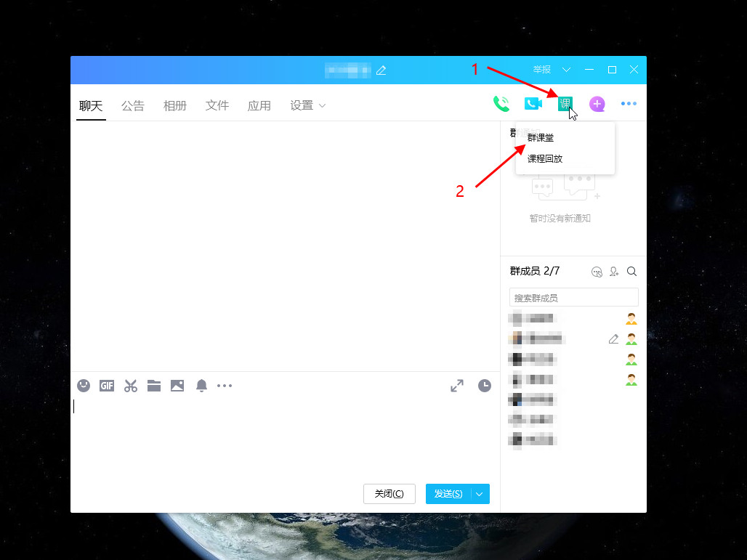The image size is (747, 560).
Task: Open the emoji picker
Action: tap(84, 386)
